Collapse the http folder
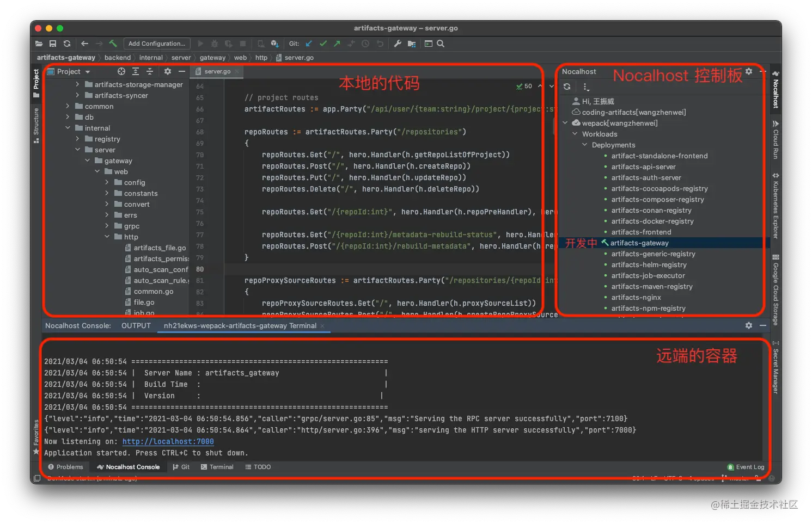812x524 pixels. [x=107, y=237]
